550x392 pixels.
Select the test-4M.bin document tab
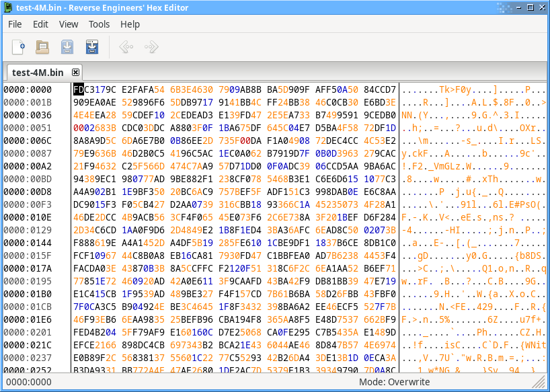44,72
